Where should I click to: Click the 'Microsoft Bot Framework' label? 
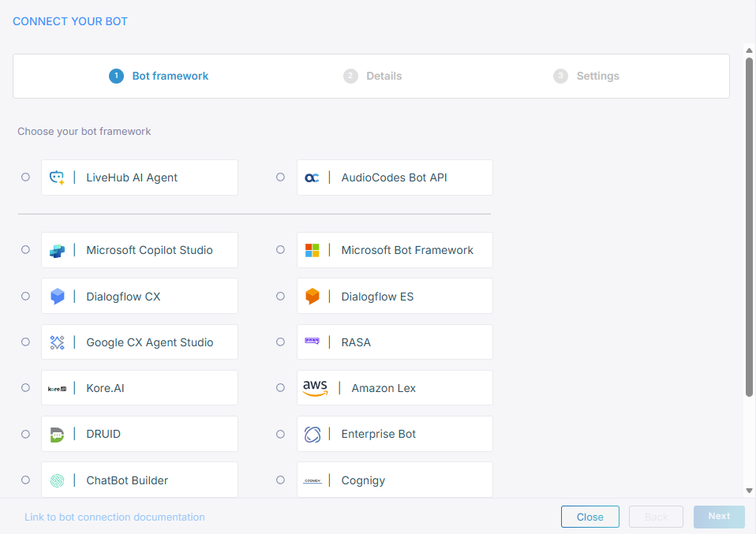click(407, 250)
